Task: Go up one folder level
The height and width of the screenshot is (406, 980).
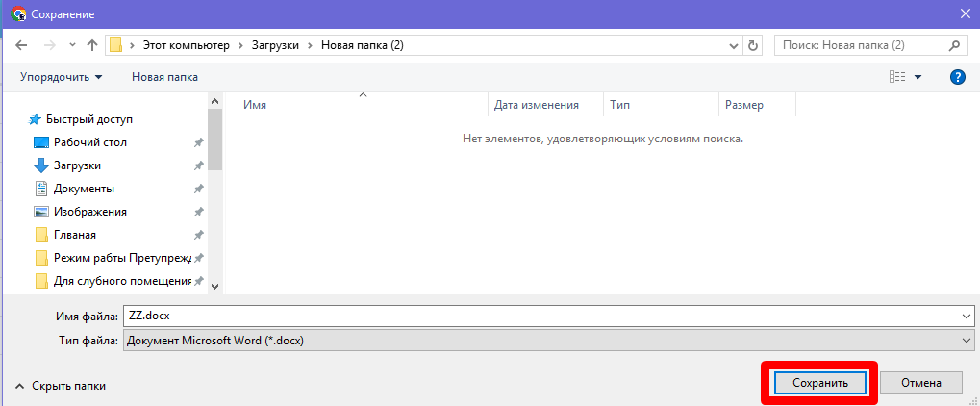Action: [x=92, y=45]
